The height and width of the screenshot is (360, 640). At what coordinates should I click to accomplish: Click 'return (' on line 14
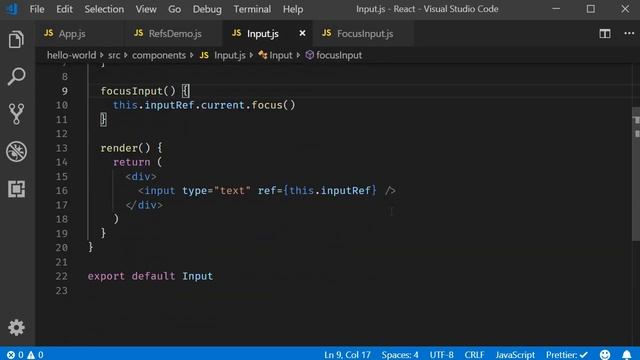pyautogui.click(x=138, y=162)
